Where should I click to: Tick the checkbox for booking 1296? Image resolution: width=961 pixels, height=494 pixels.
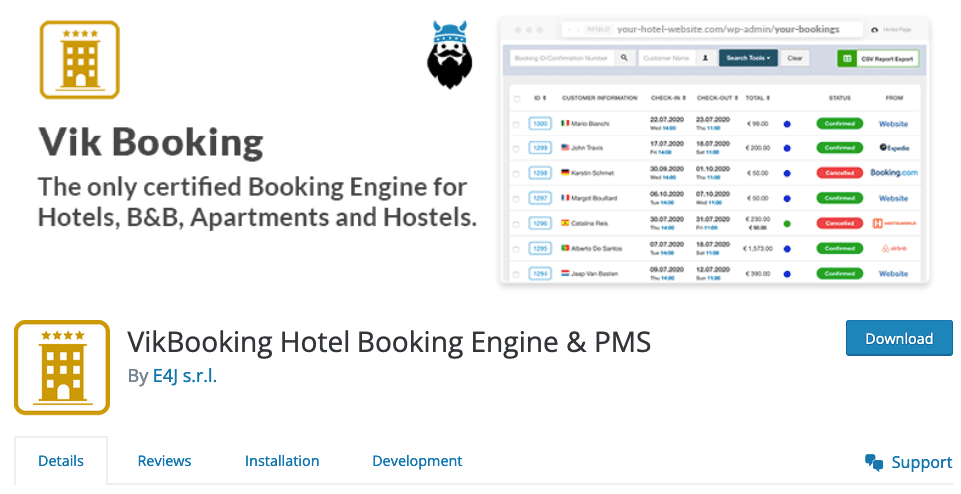click(x=516, y=224)
